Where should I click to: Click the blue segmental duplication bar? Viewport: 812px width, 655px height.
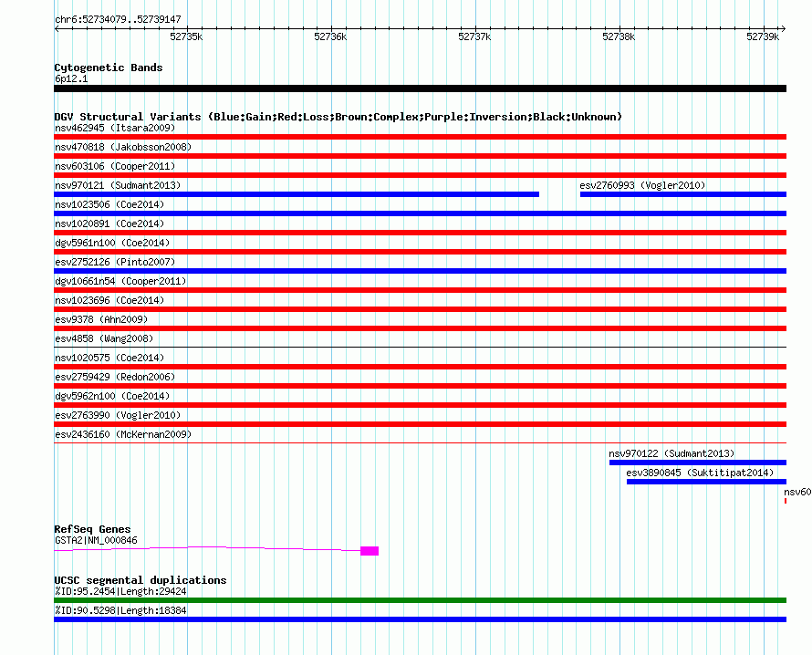click(420, 619)
